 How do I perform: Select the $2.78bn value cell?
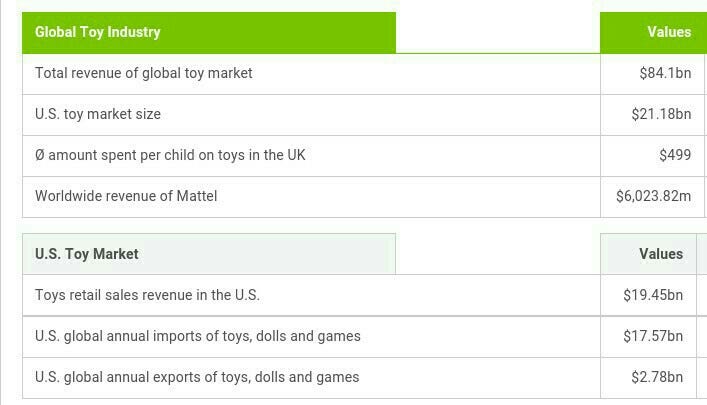(648, 377)
